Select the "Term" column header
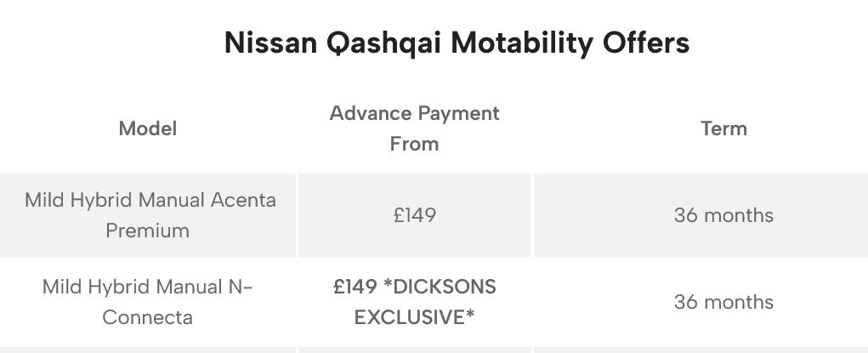The image size is (868, 353). [x=723, y=128]
